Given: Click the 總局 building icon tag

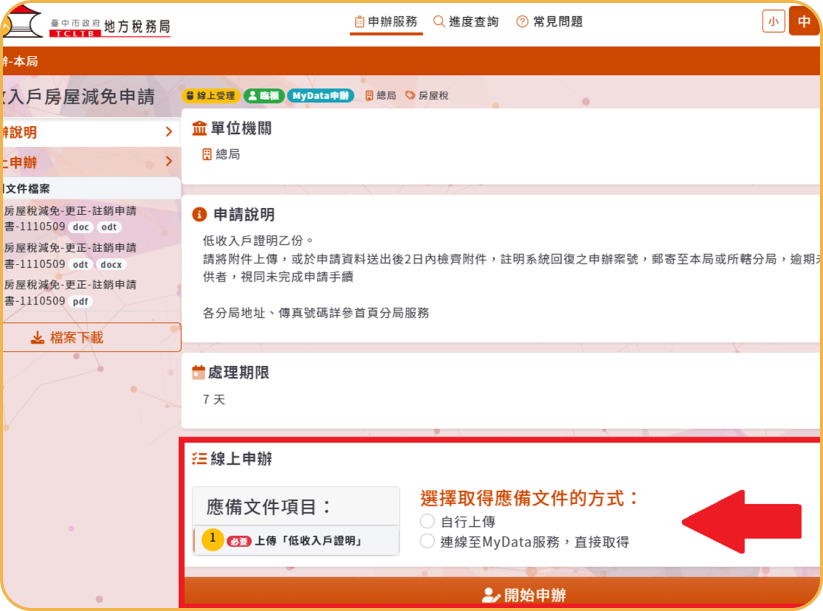Looking at the screenshot, I should click(381, 96).
